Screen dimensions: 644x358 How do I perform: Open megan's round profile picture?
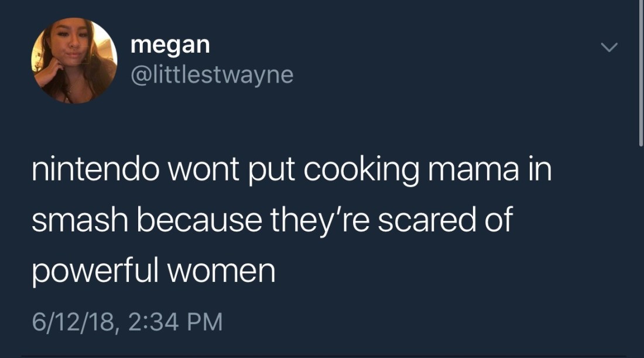74,60
